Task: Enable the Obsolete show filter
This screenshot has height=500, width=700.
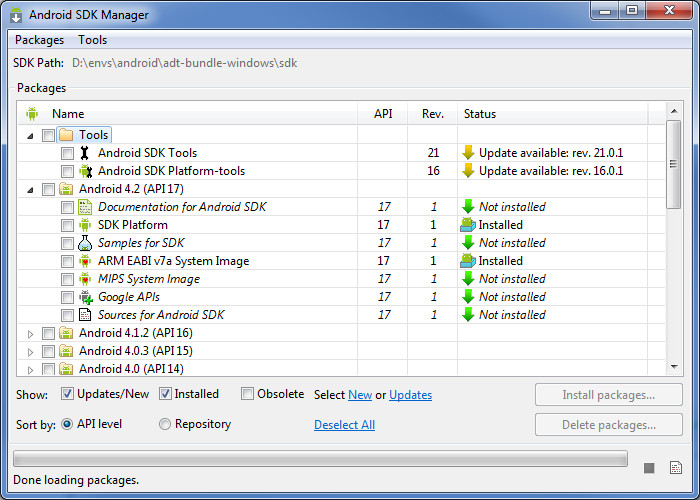Action: click(247, 394)
